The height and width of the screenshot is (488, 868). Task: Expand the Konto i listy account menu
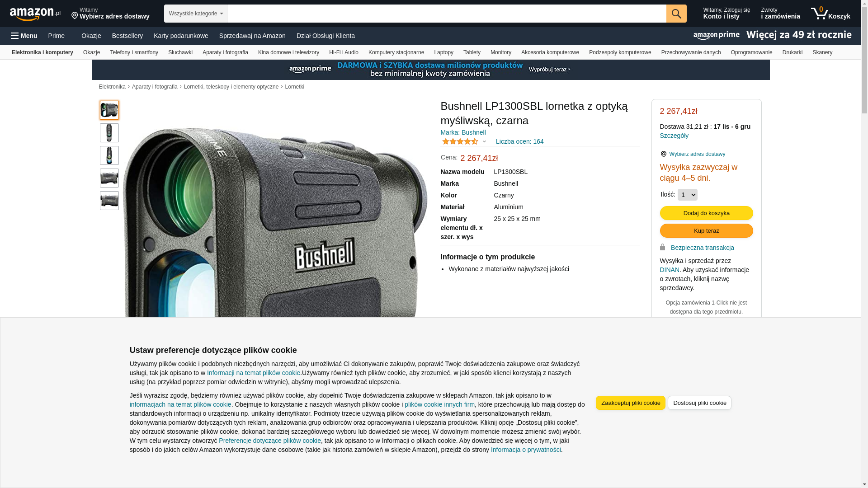726,14
